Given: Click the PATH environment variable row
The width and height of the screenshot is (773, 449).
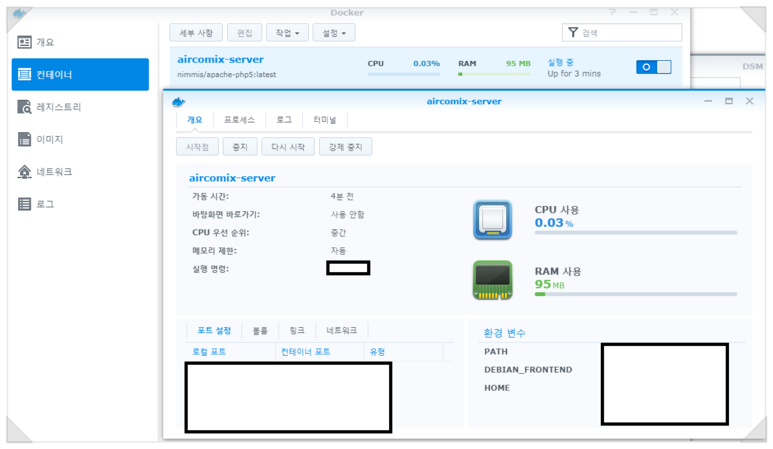Looking at the screenshot, I should (x=496, y=352).
